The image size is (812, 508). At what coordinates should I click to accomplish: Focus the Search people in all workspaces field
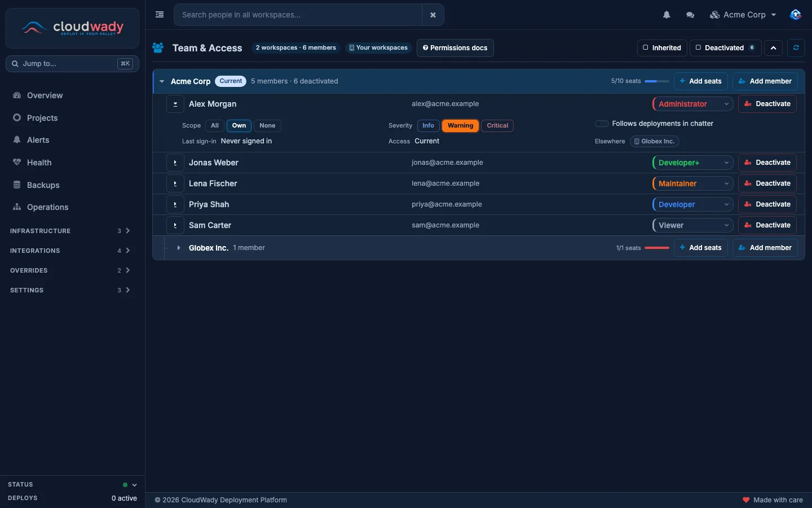tap(298, 15)
